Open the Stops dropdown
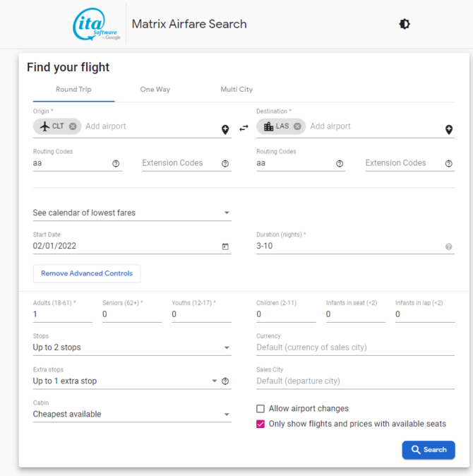 coord(132,347)
